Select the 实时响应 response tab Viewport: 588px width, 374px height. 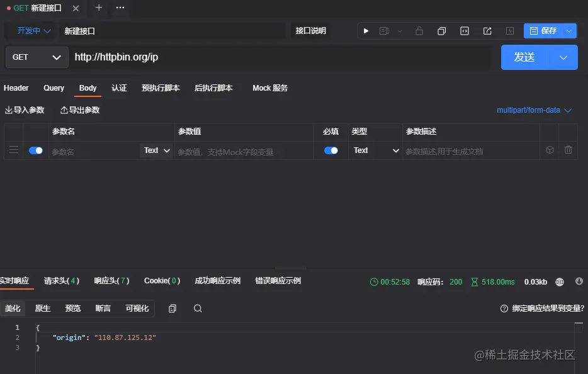14,281
